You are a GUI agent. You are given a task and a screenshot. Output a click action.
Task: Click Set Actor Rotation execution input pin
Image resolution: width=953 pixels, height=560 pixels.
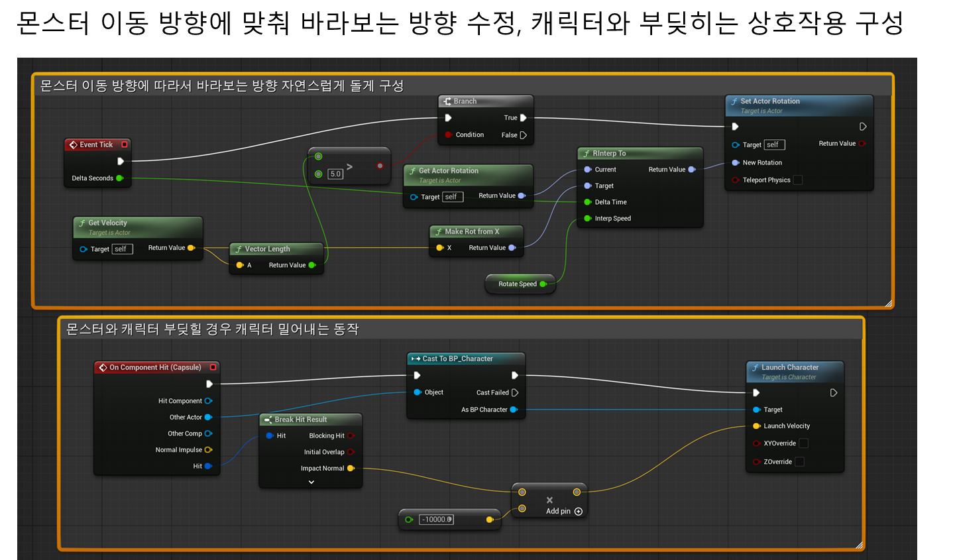pos(735,127)
